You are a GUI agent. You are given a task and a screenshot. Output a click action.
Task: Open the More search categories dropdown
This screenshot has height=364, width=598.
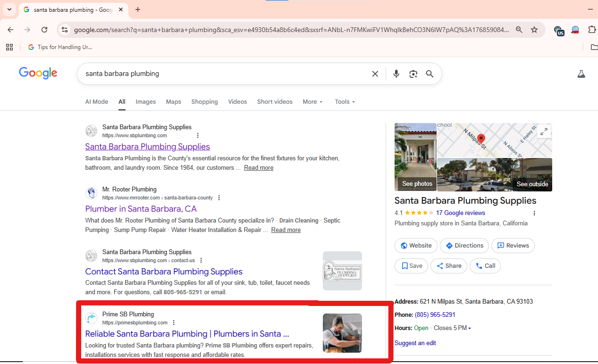coord(312,101)
